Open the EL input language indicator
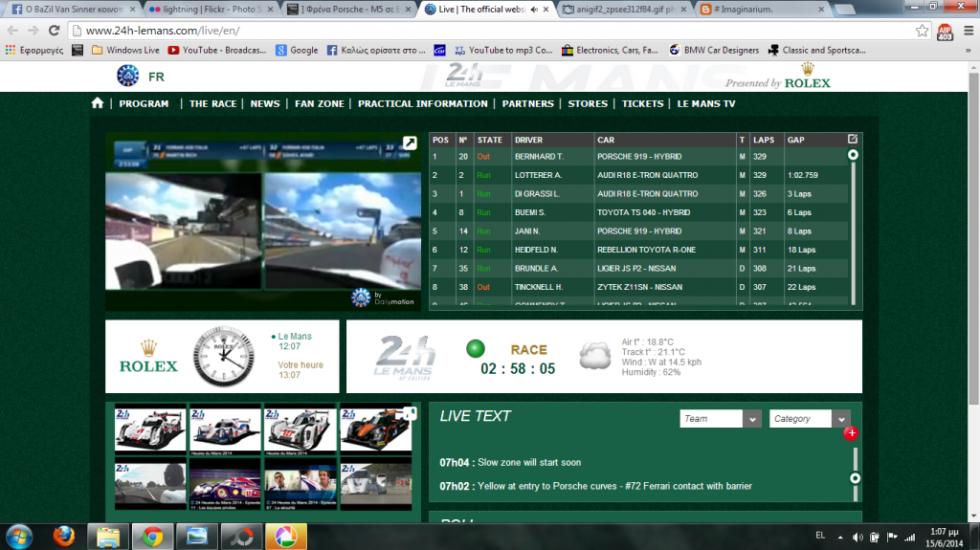The height and width of the screenshot is (550, 980). [820, 536]
